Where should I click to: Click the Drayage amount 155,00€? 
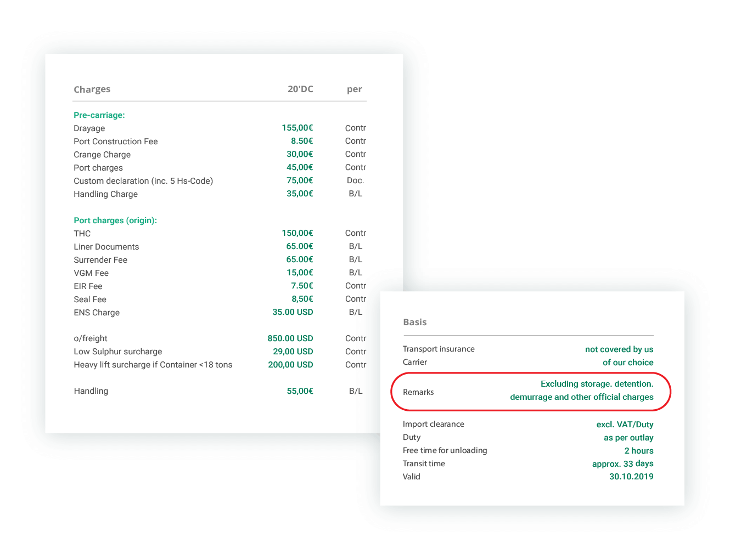pos(297,128)
